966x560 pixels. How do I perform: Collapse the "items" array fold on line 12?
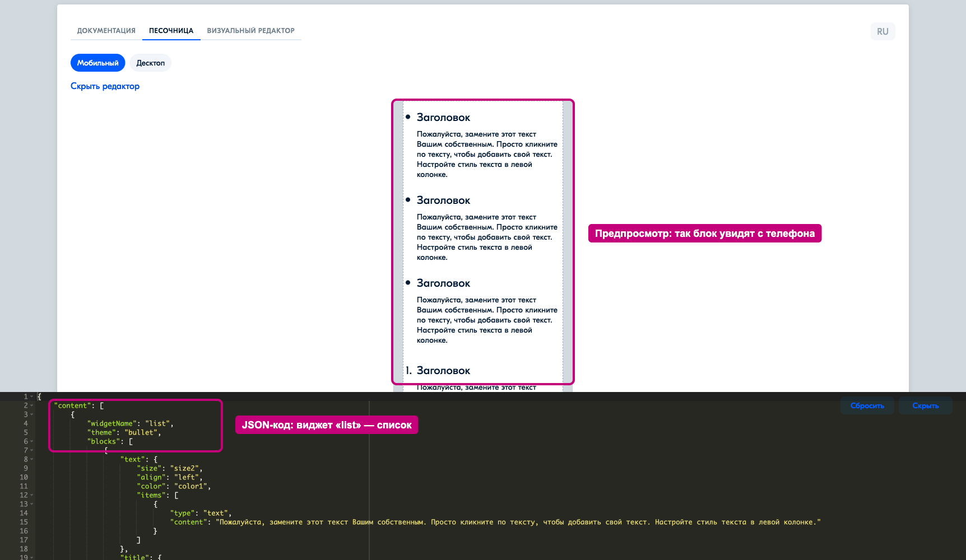[x=32, y=495]
